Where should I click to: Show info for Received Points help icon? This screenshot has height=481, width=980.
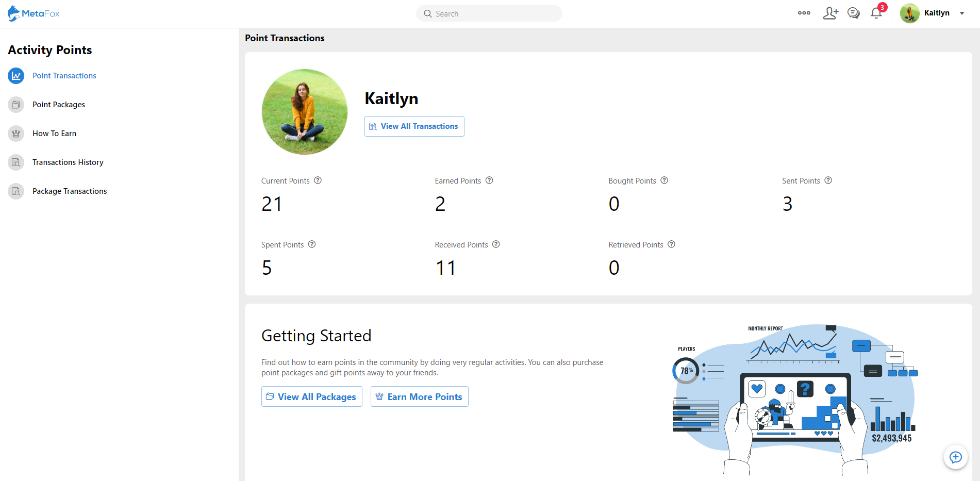click(496, 244)
